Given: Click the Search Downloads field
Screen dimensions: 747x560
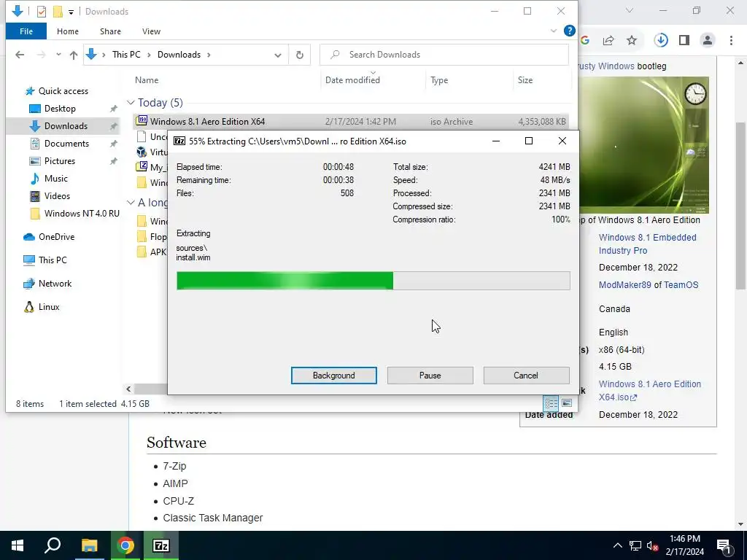Looking at the screenshot, I should tap(444, 55).
